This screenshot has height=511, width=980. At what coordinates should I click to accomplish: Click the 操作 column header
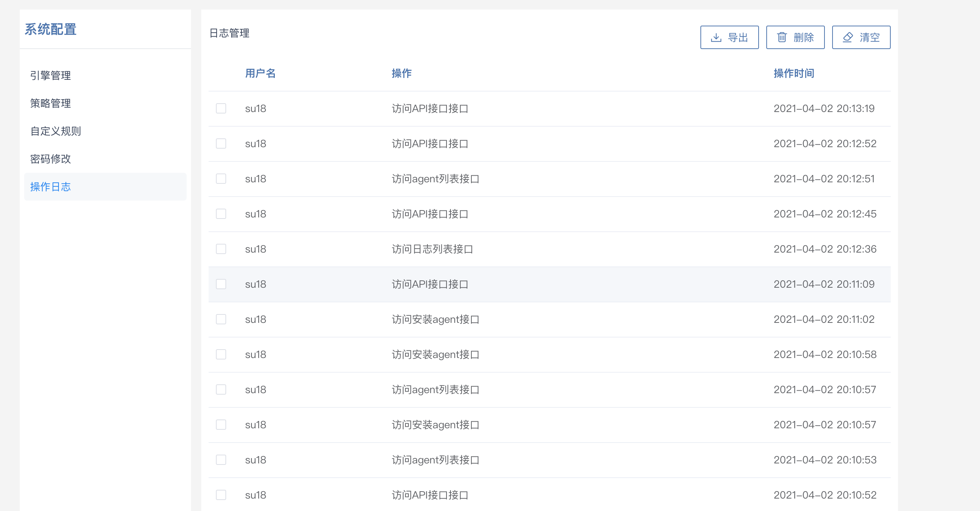[401, 73]
